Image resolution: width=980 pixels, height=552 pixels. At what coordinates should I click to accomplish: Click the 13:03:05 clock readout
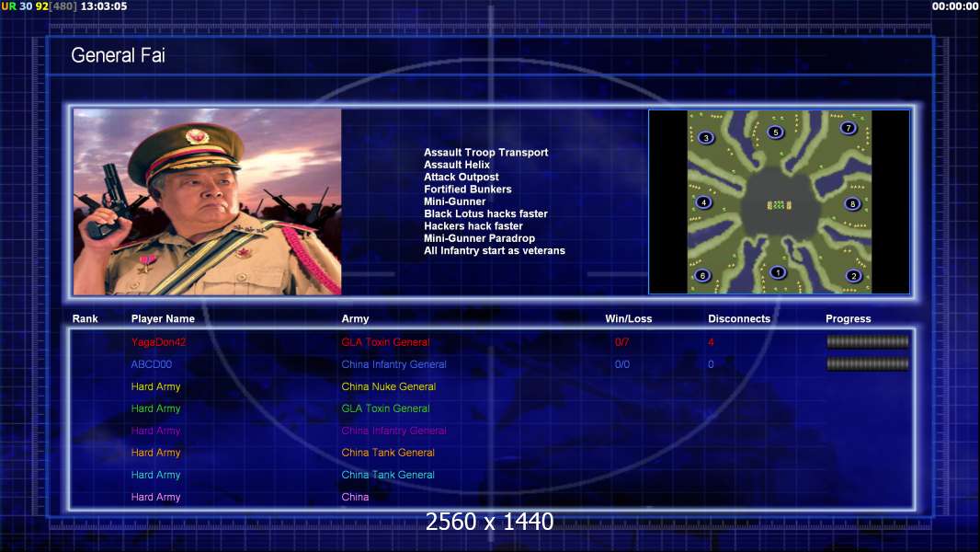104,6
